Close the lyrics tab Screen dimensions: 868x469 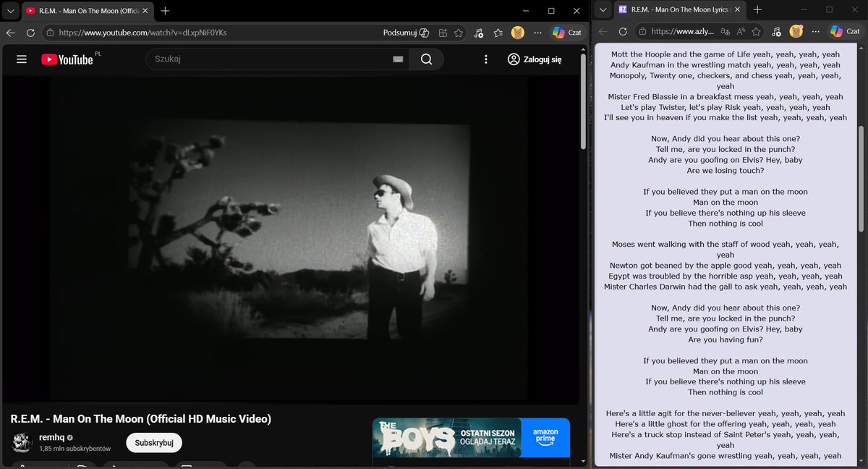pyautogui.click(x=738, y=10)
